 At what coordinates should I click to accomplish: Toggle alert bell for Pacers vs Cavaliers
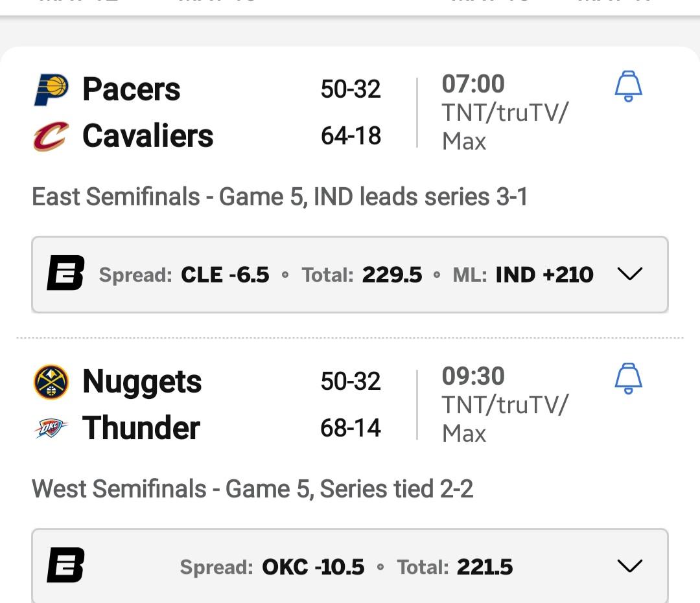[x=629, y=86]
